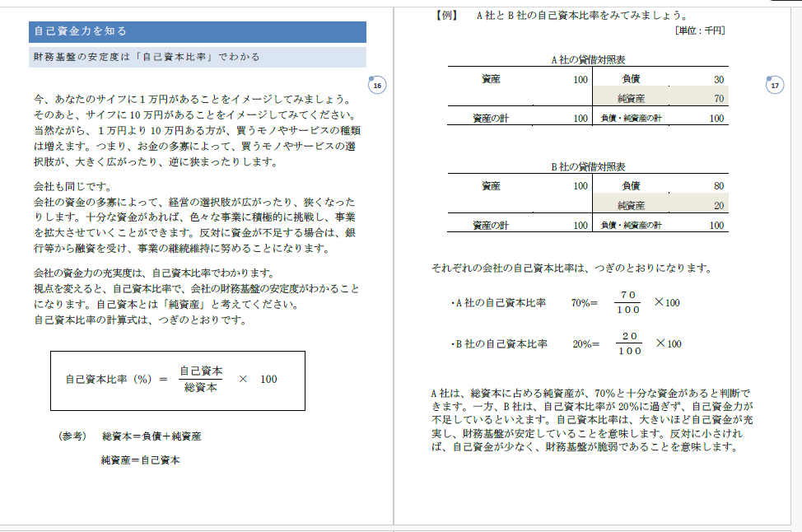802x532 pixels.
Task: Click the 【例】 label at the page top
Action: tap(445, 16)
